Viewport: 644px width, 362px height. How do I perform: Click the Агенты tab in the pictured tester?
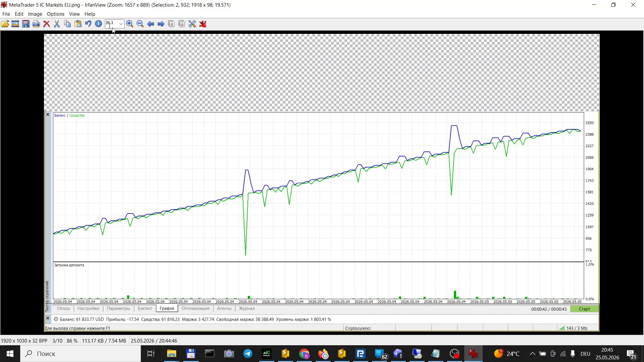tap(224, 308)
